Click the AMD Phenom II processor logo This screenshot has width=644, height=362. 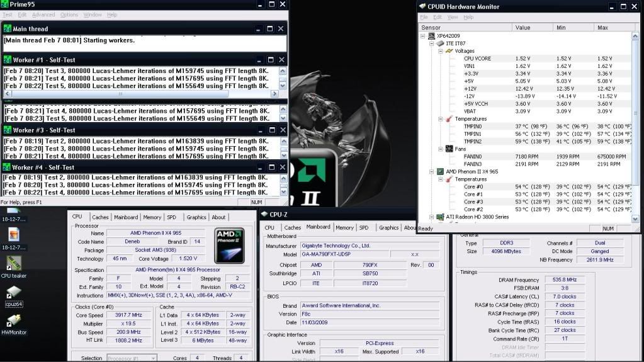tap(229, 246)
